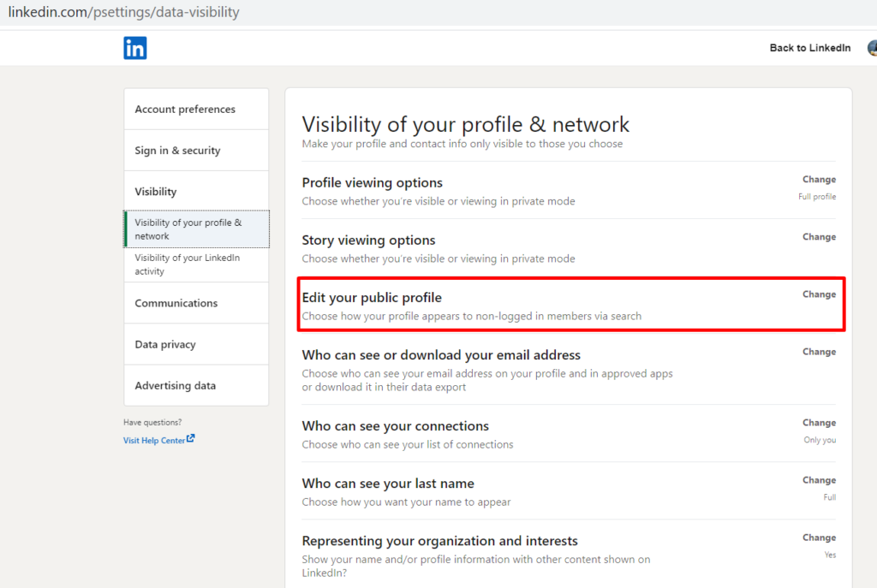Click 'Make your profile and contact info' subtitle

click(462, 144)
